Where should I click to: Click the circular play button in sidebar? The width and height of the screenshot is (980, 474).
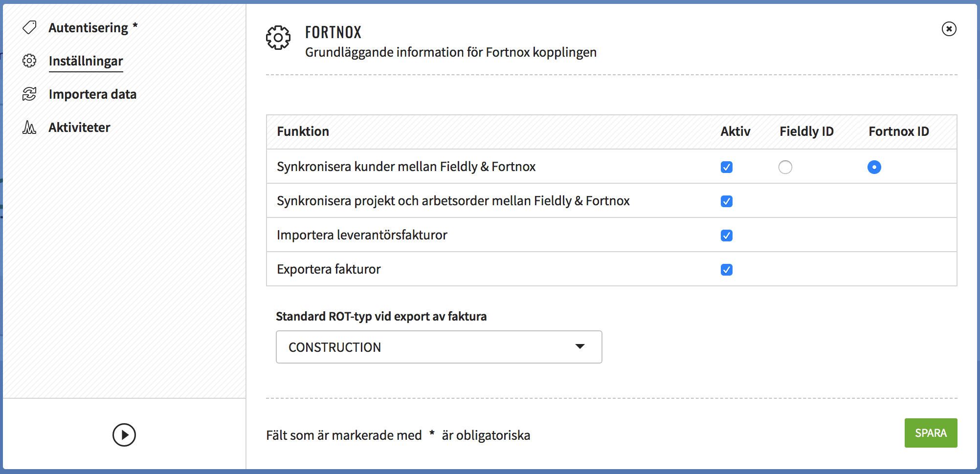pyautogui.click(x=124, y=435)
